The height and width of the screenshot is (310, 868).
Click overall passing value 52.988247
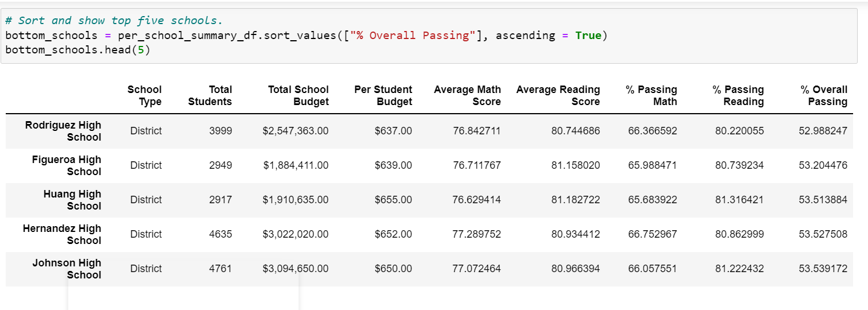[x=823, y=131]
